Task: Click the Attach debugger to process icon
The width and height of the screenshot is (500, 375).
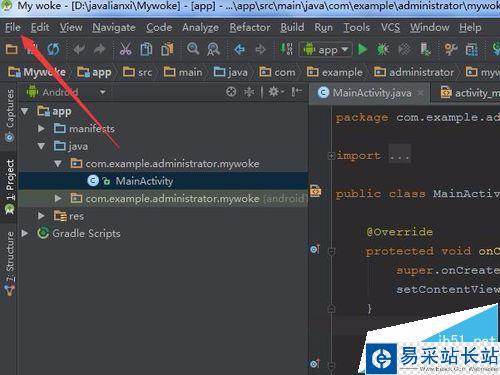Action: 425,49
